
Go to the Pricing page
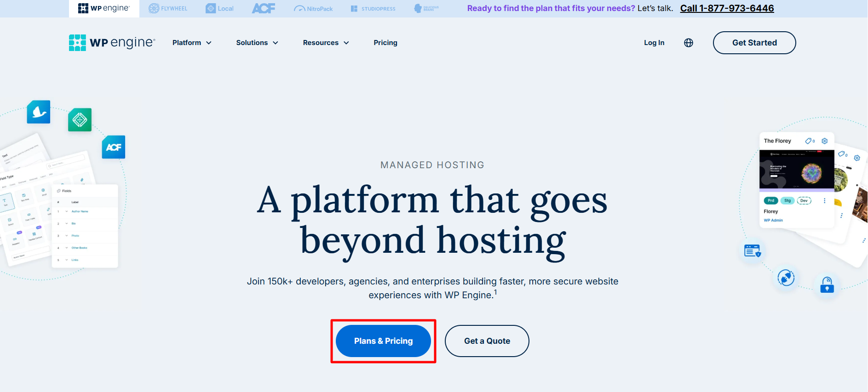[385, 43]
